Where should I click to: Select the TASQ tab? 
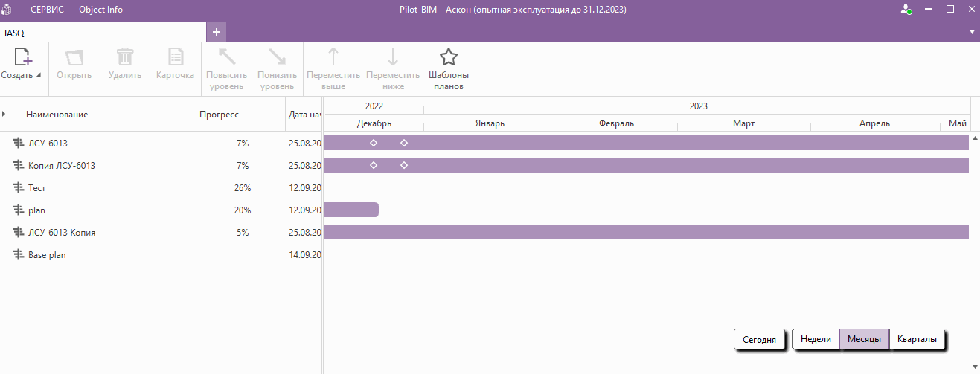[13, 33]
